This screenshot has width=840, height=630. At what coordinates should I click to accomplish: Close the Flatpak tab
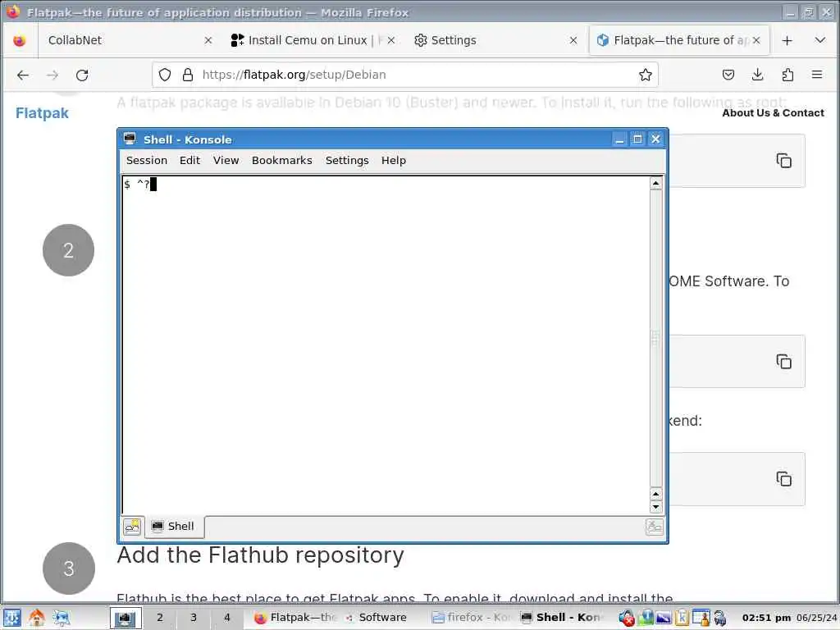[756, 41]
